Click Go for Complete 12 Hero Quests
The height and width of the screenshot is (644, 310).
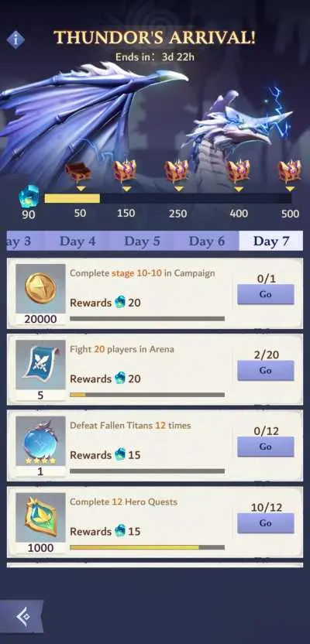click(x=266, y=522)
